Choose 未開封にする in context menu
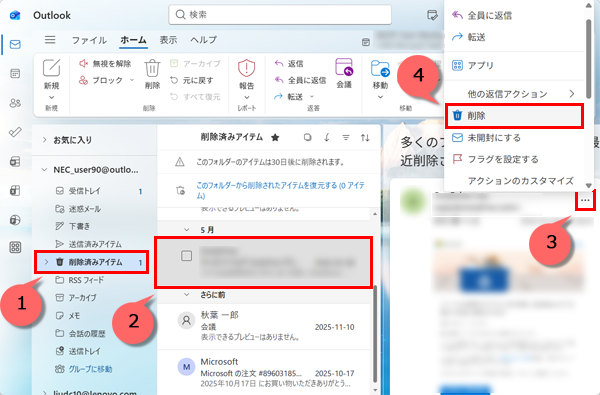The width and height of the screenshot is (600, 395). click(514, 138)
